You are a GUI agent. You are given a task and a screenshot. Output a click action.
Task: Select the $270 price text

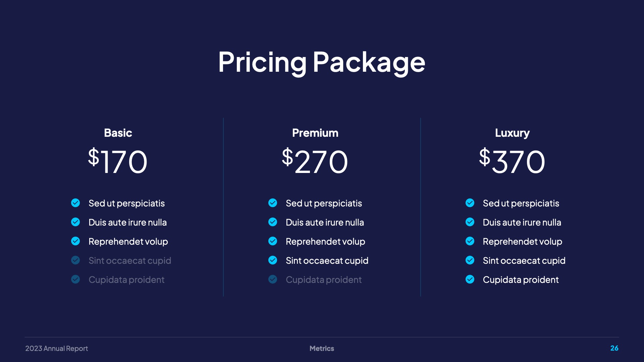tap(315, 161)
